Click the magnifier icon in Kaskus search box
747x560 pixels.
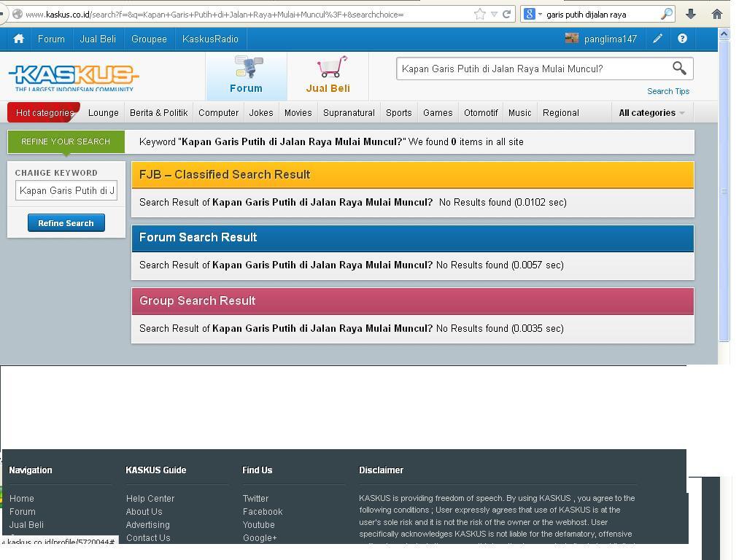pyautogui.click(x=678, y=69)
